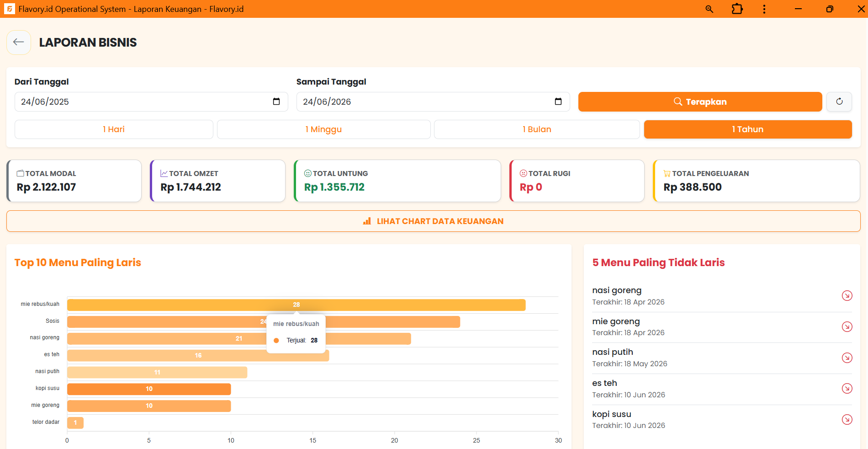Open Lihat Chart Data Keuangan
The height and width of the screenshot is (449, 868).
click(x=434, y=221)
